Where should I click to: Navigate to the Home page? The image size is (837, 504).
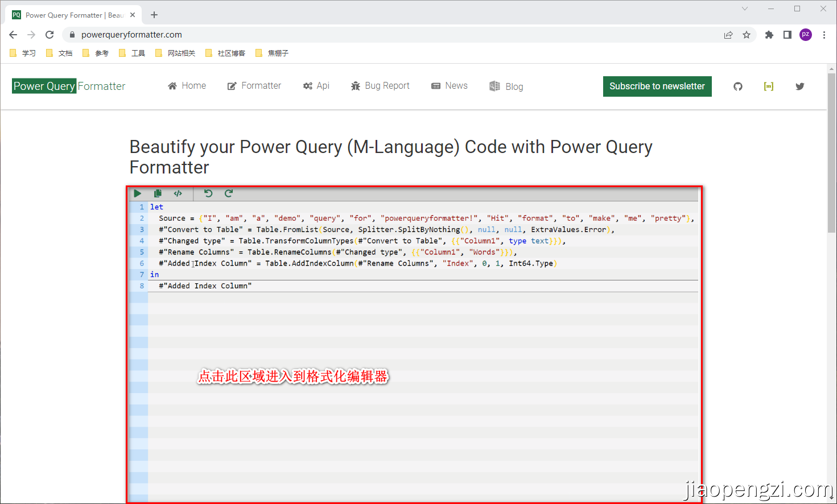[x=187, y=86]
